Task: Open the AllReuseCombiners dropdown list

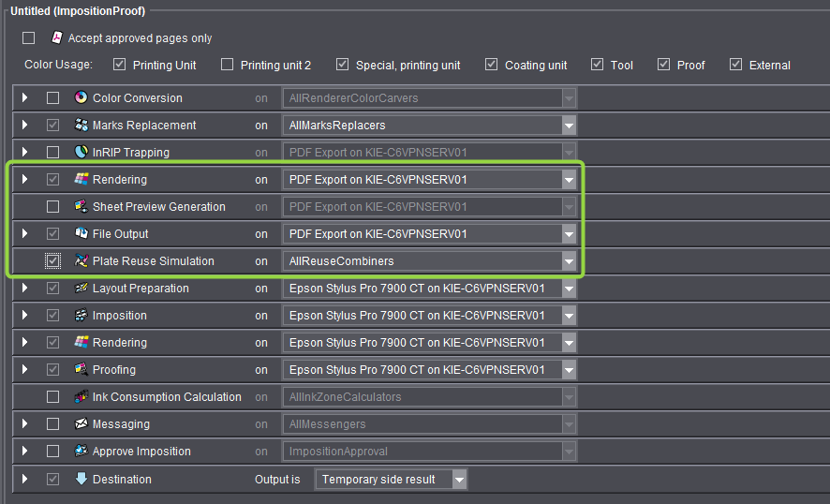Action: (568, 261)
